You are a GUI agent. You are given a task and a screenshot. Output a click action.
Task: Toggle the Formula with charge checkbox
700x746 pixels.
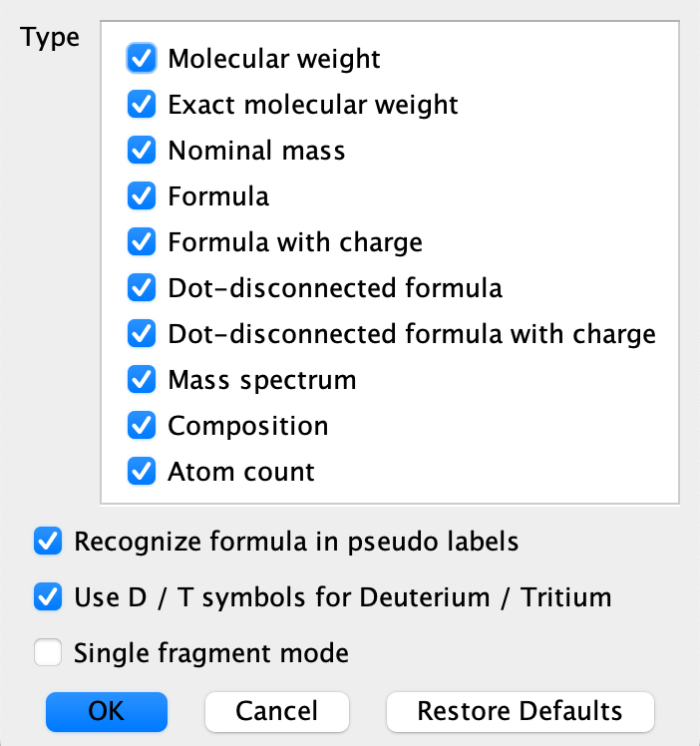pos(143,242)
